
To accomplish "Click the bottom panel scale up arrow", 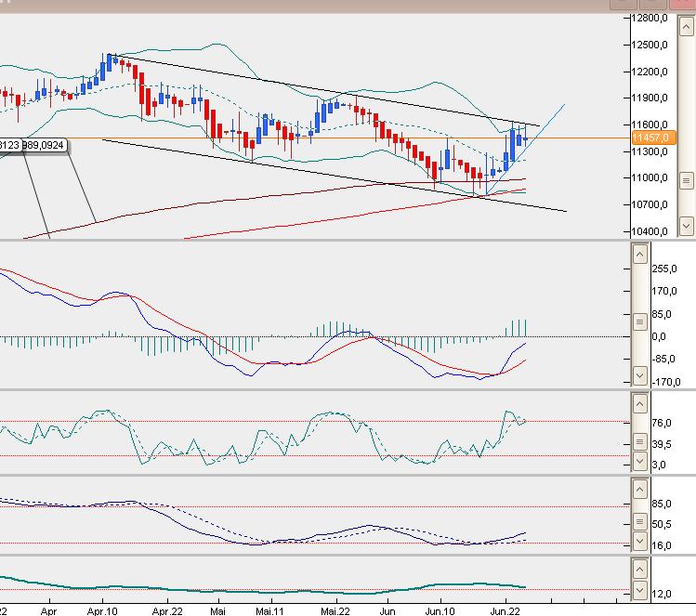I will pos(639,569).
